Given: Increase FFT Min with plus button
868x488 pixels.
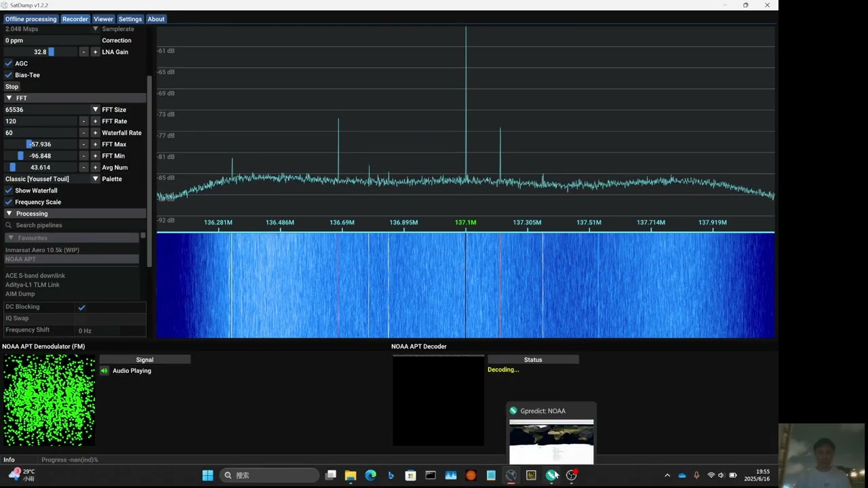Looking at the screenshot, I should (96, 156).
